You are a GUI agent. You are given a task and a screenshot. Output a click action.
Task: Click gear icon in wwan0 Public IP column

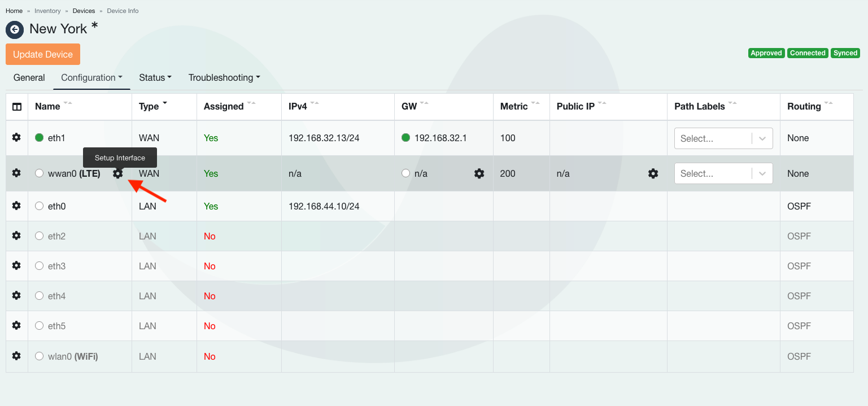coord(653,174)
